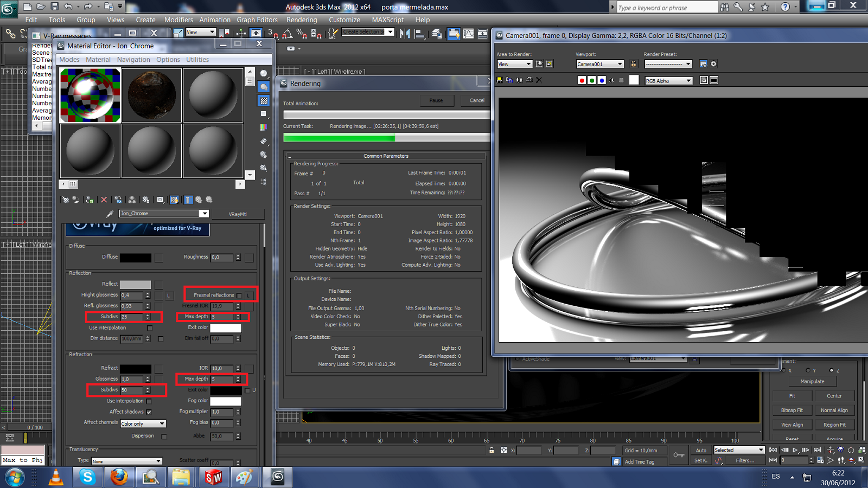
Task: Click Get Material icon
Action: 65,200
